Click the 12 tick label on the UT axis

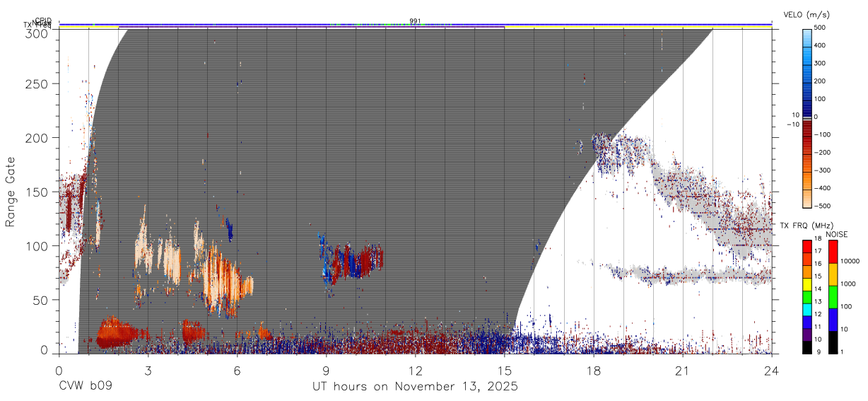coord(416,371)
